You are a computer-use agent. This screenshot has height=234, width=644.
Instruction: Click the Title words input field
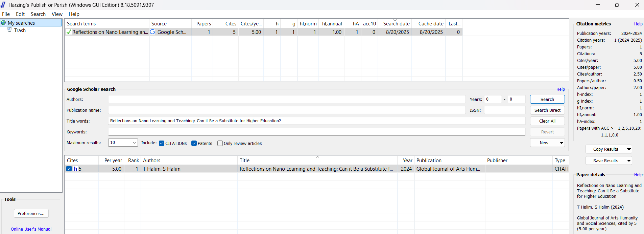click(x=317, y=121)
